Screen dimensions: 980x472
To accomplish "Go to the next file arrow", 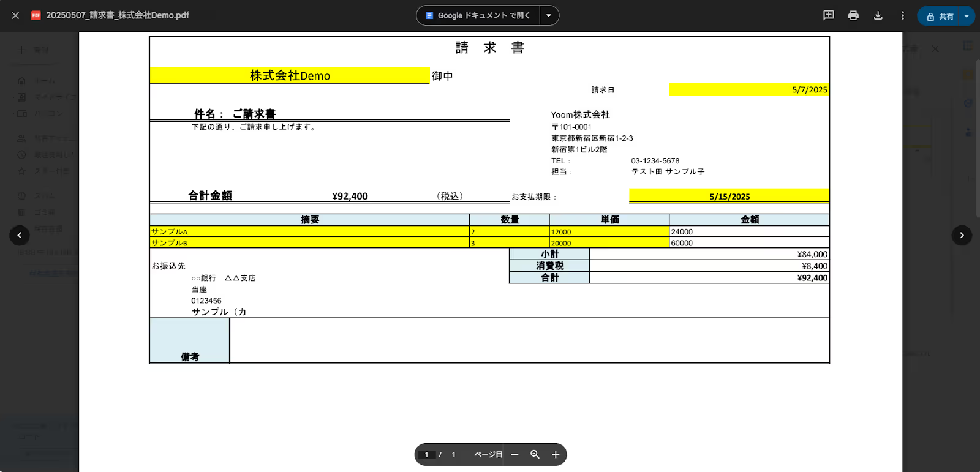I will [962, 235].
